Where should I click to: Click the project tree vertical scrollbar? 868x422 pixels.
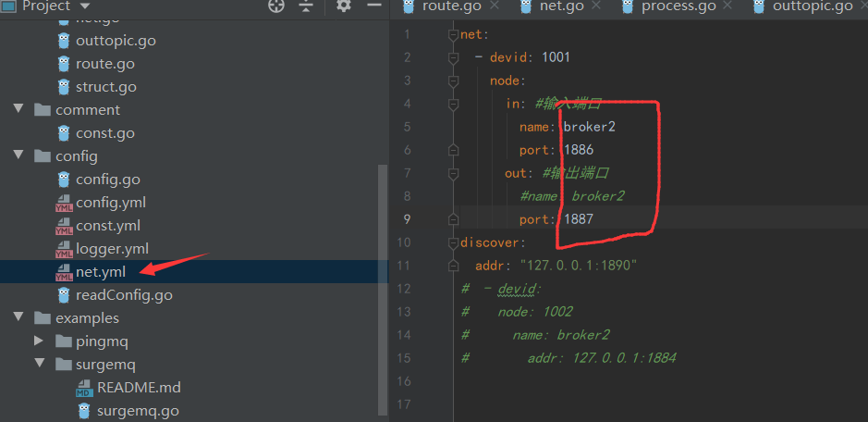(383, 290)
